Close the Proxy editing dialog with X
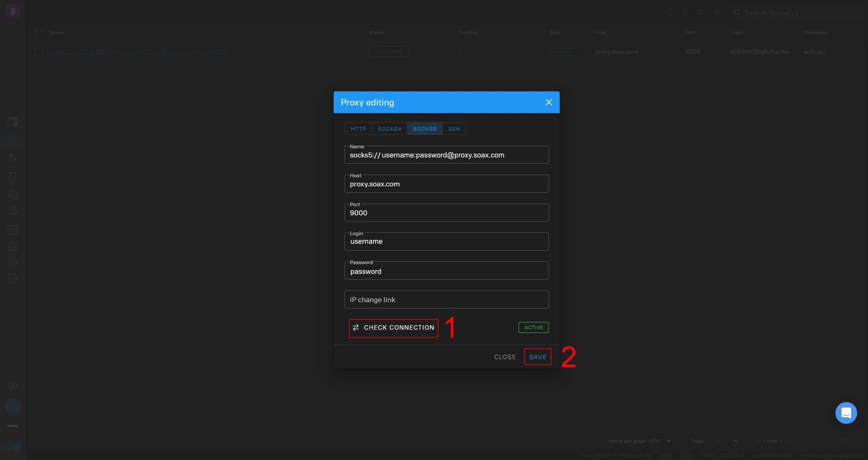This screenshot has height=460, width=868. (x=548, y=102)
